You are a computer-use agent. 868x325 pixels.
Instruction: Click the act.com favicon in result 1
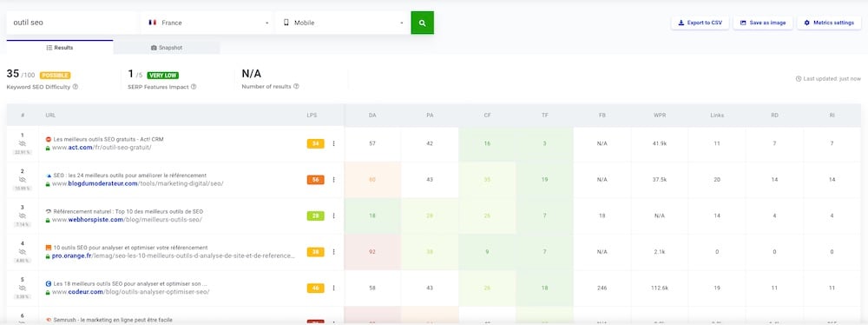[48, 139]
